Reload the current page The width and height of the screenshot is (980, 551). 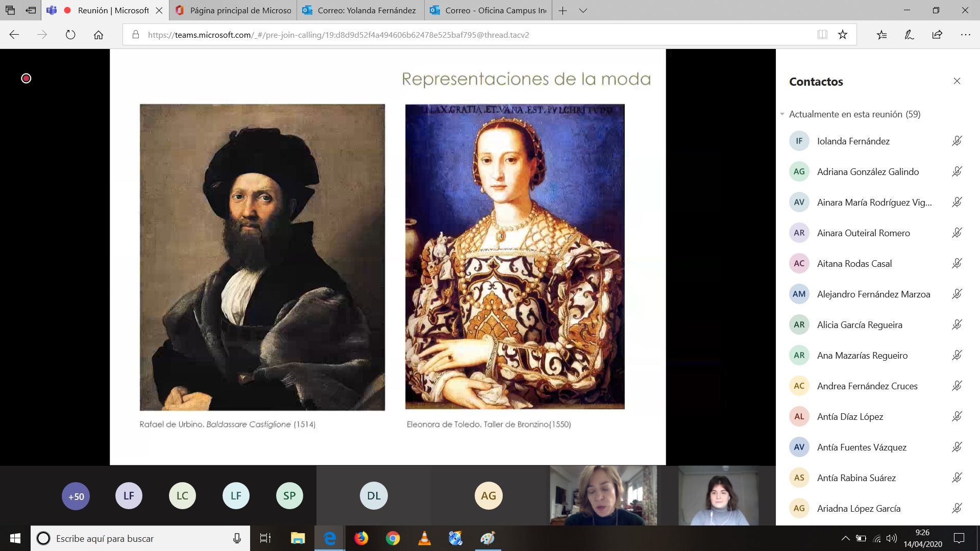point(70,35)
